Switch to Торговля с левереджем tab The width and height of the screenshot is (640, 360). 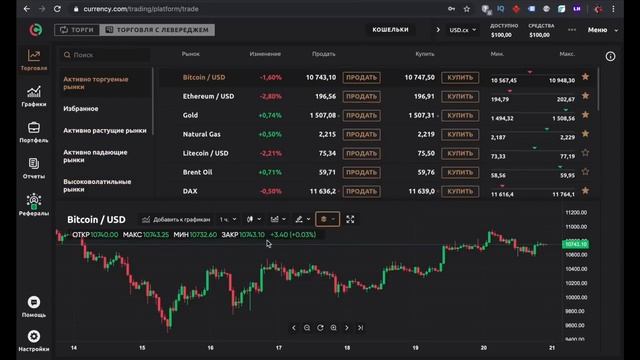157,30
